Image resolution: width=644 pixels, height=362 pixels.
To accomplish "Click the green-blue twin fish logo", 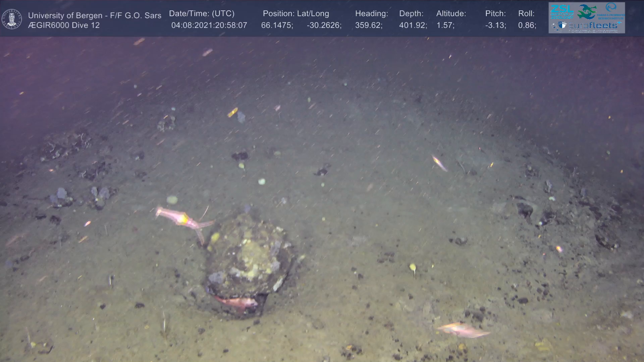I will coord(587,11).
